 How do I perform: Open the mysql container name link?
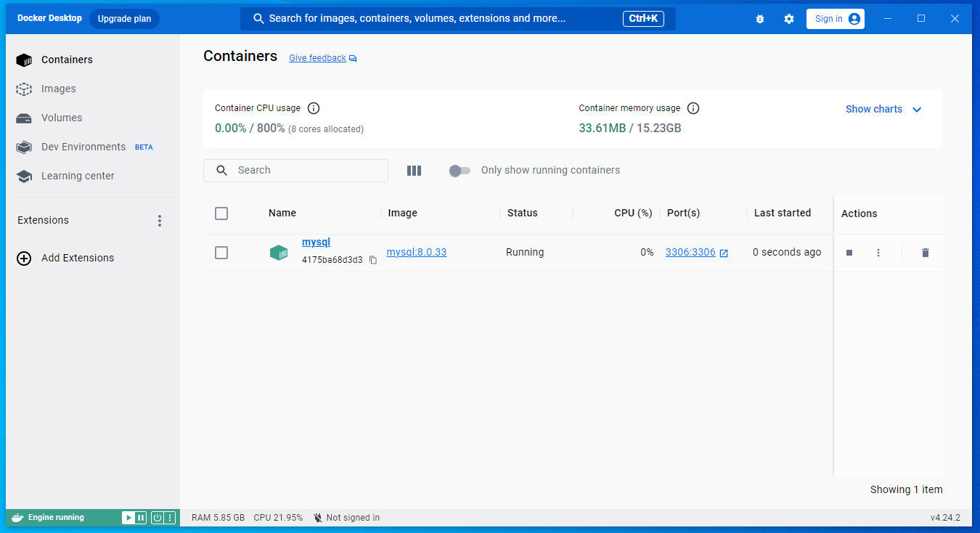(x=316, y=243)
